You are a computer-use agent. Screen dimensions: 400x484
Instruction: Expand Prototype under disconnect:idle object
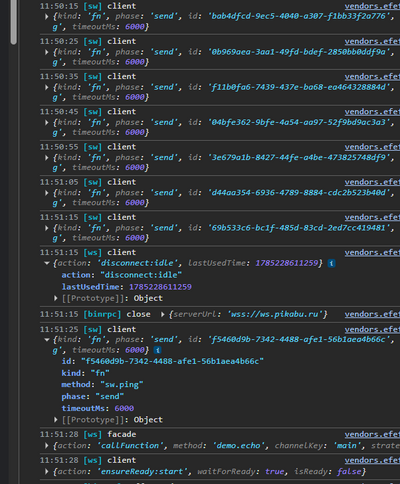tap(56, 298)
